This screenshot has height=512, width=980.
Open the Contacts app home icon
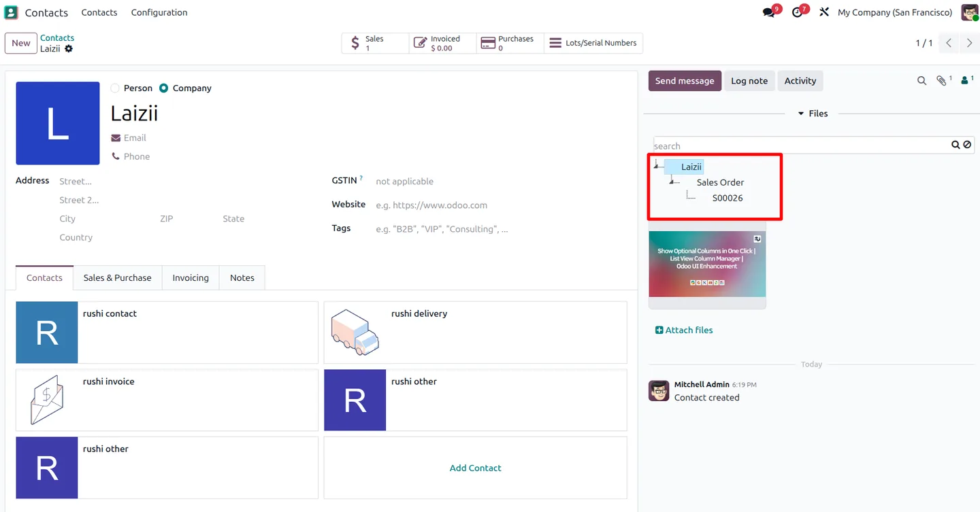point(11,12)
